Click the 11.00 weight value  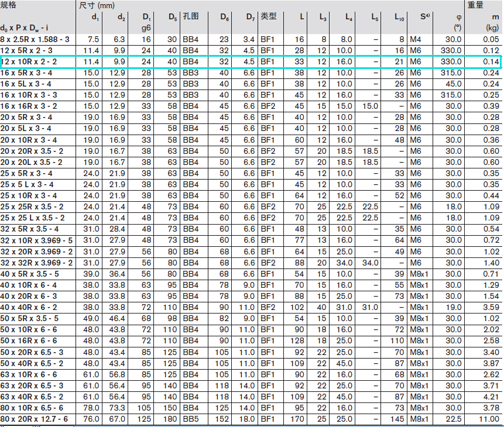click(x=489, y=419)
